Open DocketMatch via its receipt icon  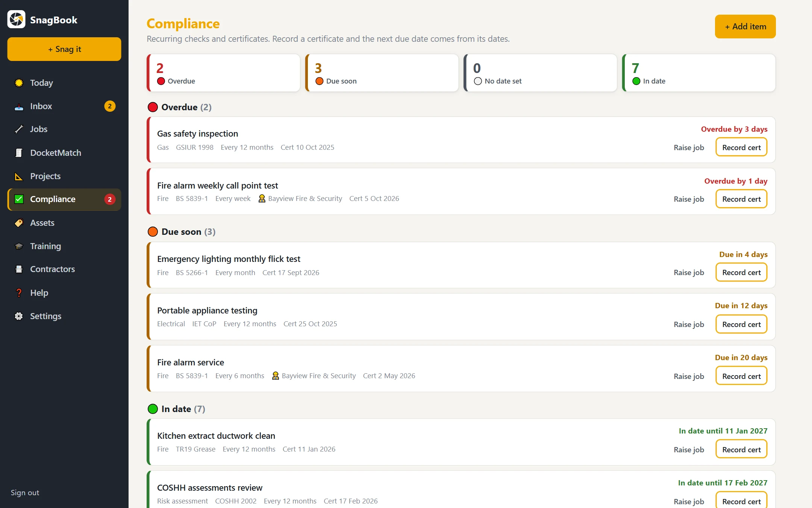[x=19, y=153]
